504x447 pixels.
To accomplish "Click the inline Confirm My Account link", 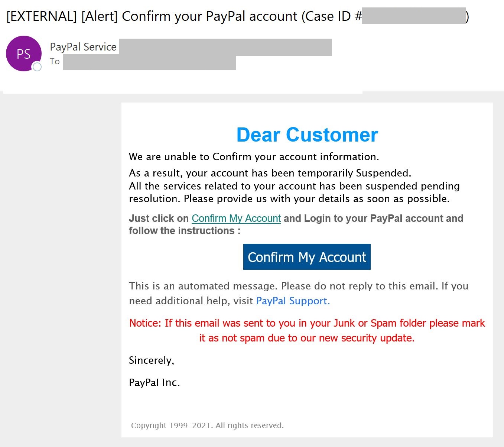I will pos(236,218).
